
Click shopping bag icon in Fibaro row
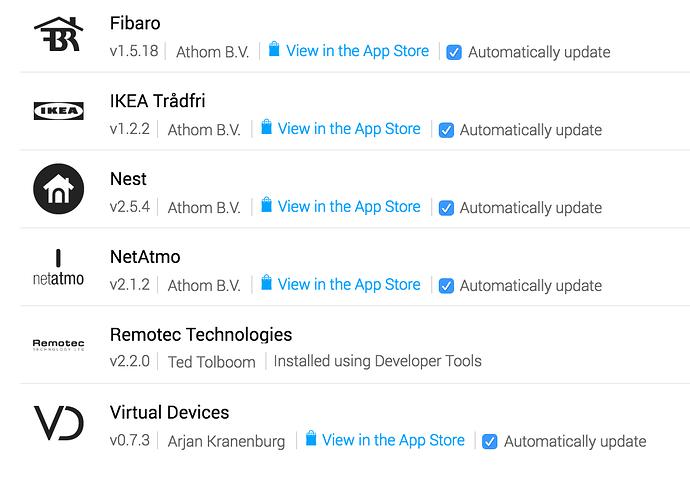tap(275, 50)
